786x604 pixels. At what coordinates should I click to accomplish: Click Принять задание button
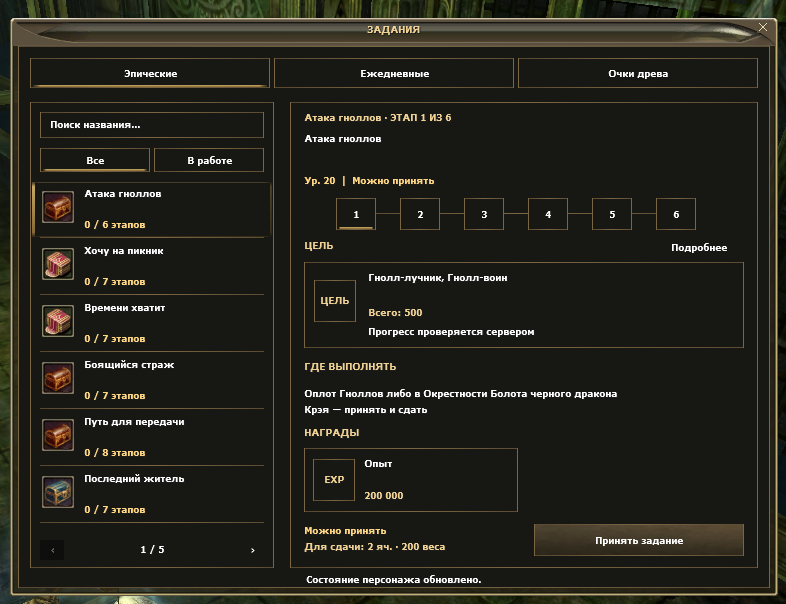[x=639, y=540]
